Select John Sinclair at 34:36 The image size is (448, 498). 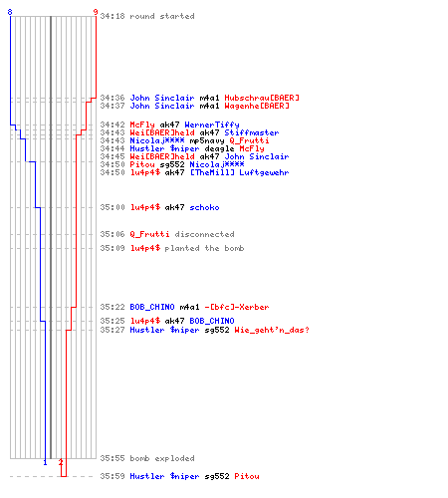(x=162, y=98)
